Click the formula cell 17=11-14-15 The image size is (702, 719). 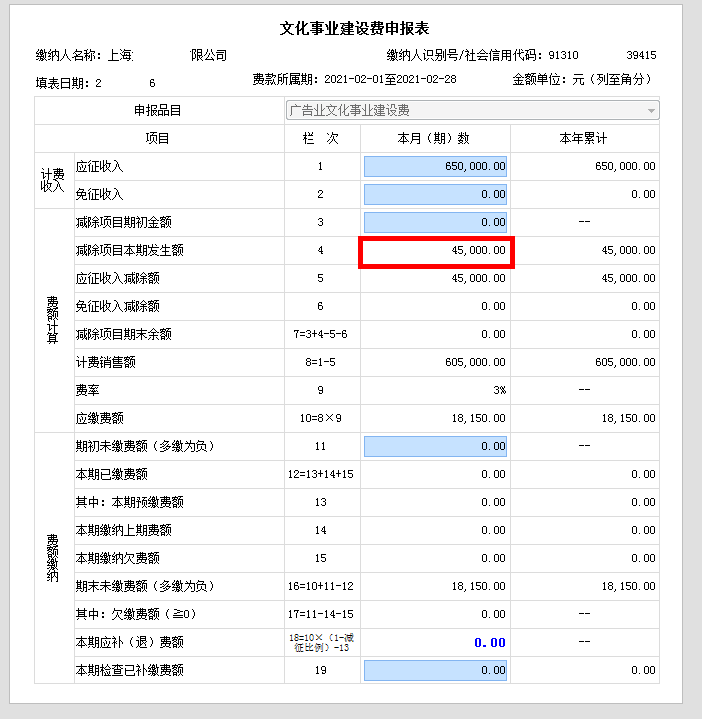(321, 614)
